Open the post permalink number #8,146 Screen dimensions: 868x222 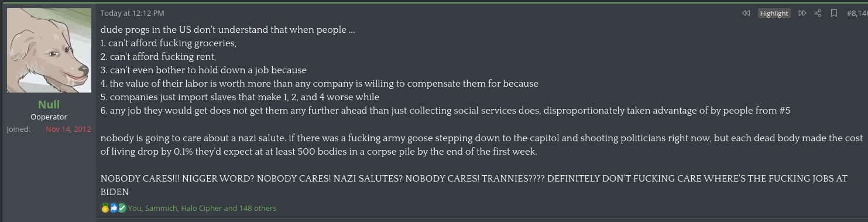(857, 13)
